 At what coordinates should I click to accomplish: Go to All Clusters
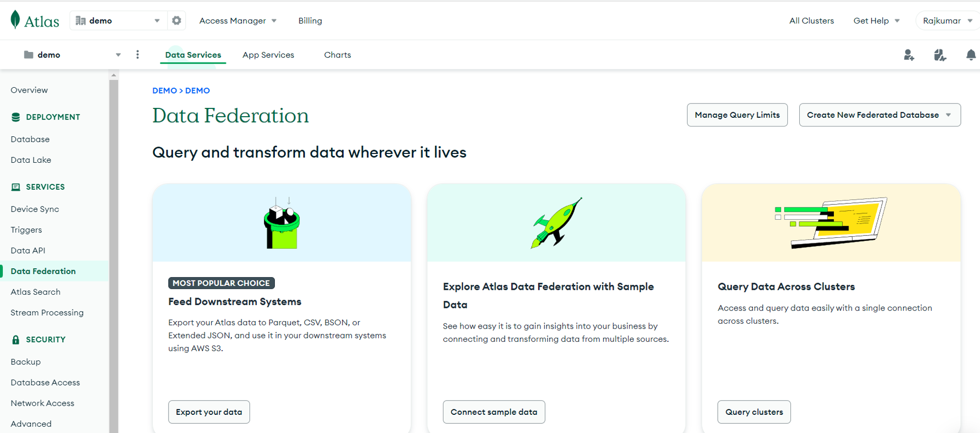tap(811, 21)
